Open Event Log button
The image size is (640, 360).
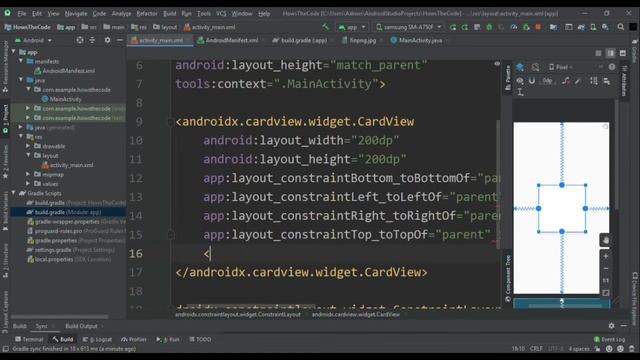coord(609,339)
